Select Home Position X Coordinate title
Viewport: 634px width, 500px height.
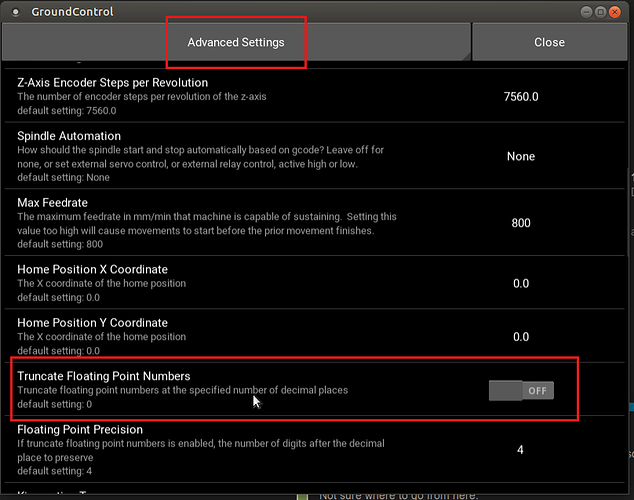point(93,269)
